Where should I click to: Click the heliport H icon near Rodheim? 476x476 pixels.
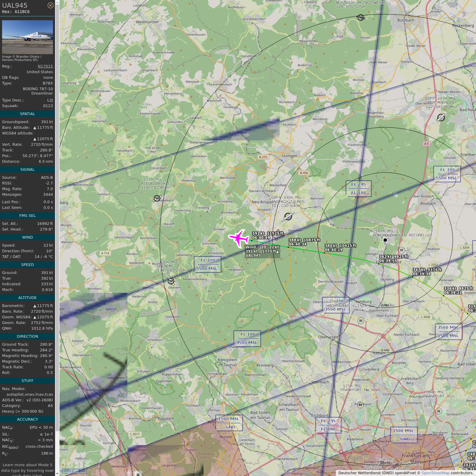tap(401, 250)
